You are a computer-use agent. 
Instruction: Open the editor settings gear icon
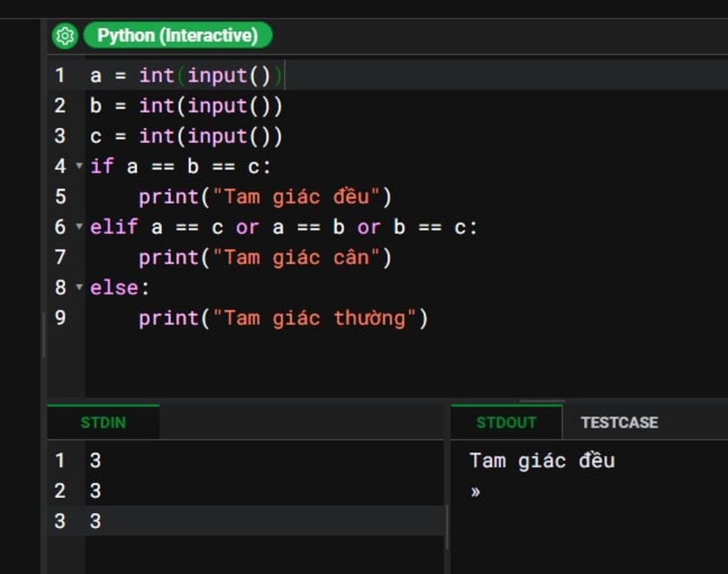(65, 36)
